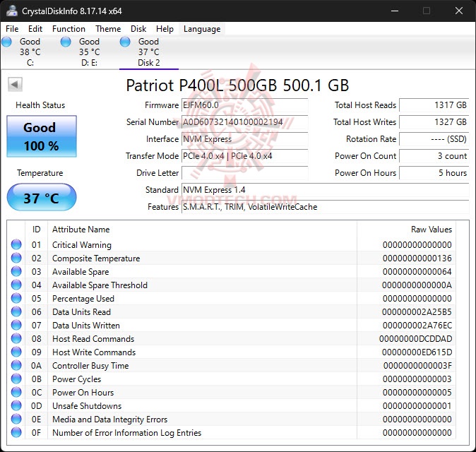Click the Attribute Name column header
This screenshot has height=452, width=476.
click(x=81, y=230)
